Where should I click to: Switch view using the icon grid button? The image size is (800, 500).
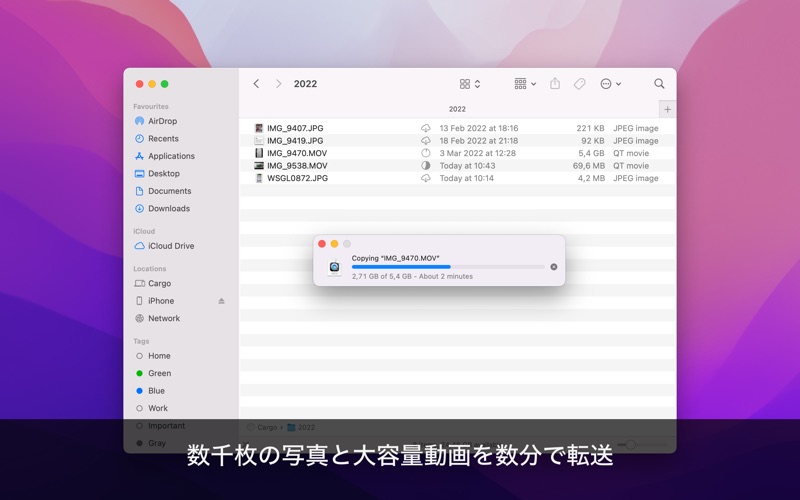click(469, 84)
